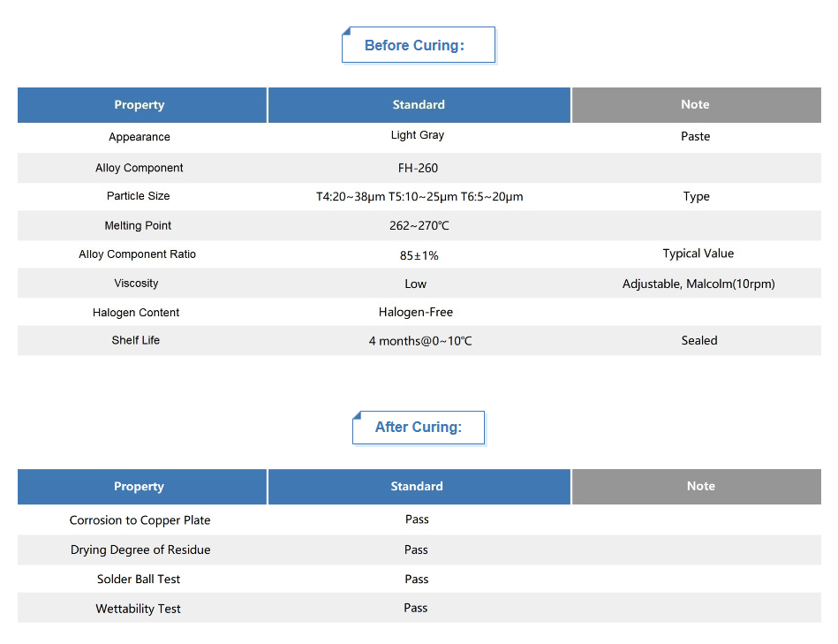This screenshot has height=644, width=838.
Task: Click the 'Paste' note cell
Action: [x=695, y=136]
